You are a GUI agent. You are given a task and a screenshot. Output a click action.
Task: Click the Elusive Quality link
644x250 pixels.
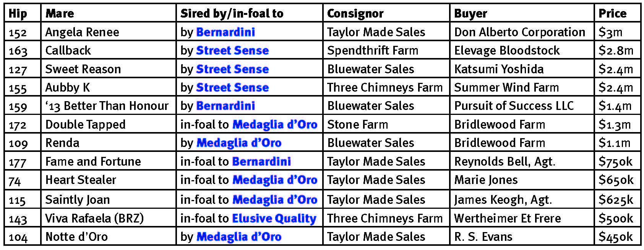point(274,218)
